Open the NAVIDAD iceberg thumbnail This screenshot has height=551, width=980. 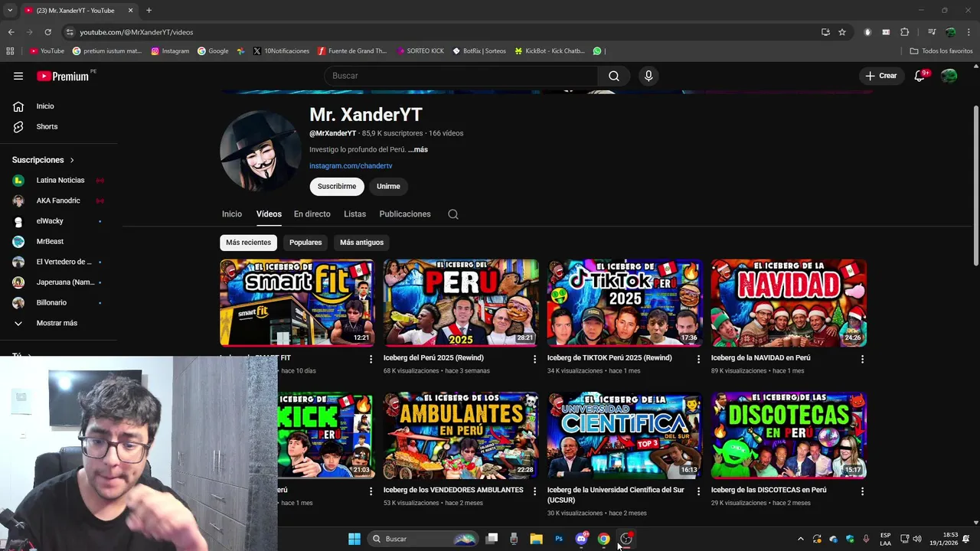789,303
